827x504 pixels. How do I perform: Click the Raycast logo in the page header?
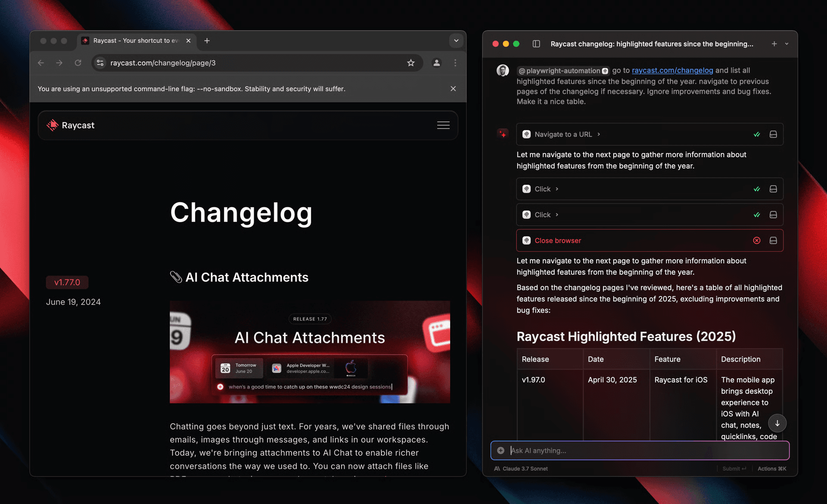click(52, 125)
